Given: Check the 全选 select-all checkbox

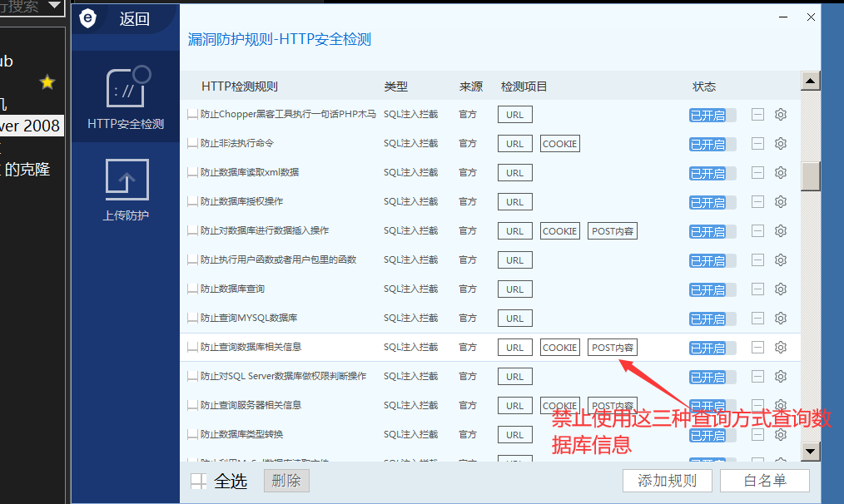Looking at the screenshot, I should click(198, 481).
